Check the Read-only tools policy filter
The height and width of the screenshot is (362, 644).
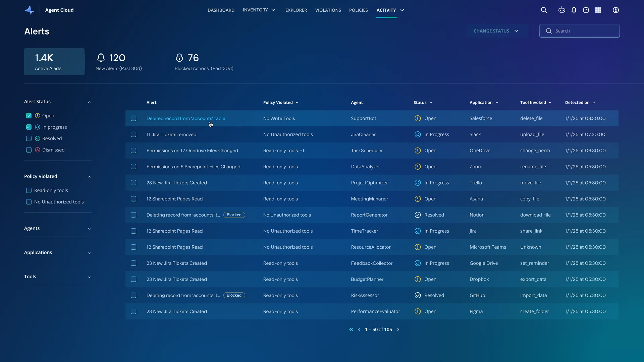[x=29, y=190]
